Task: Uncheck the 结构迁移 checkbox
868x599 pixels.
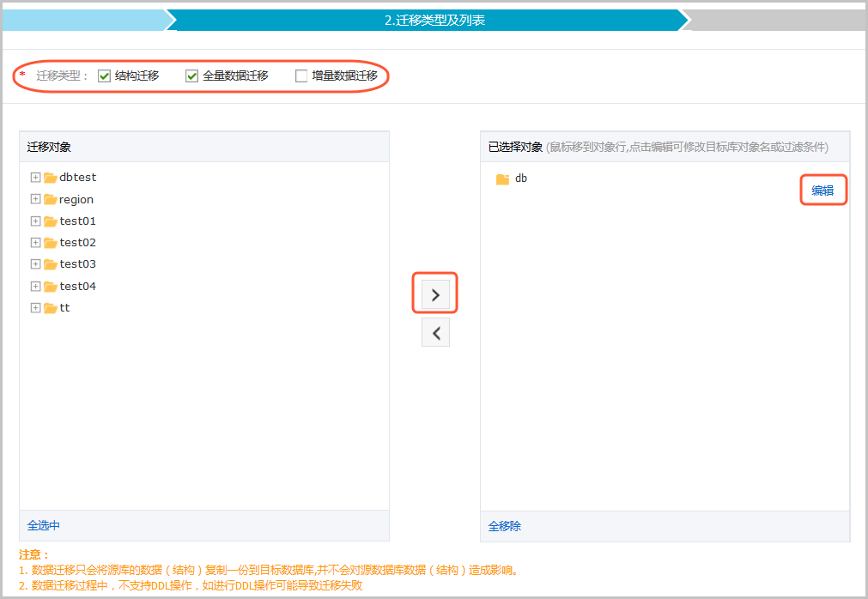Action: (x=105, y=76)
